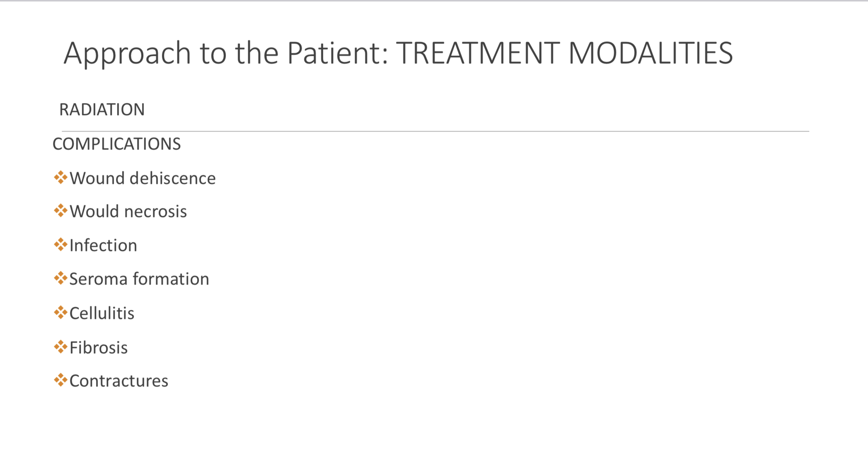Click the Would necrosis text
The image size is (868, 461).
tap(128, 212)
